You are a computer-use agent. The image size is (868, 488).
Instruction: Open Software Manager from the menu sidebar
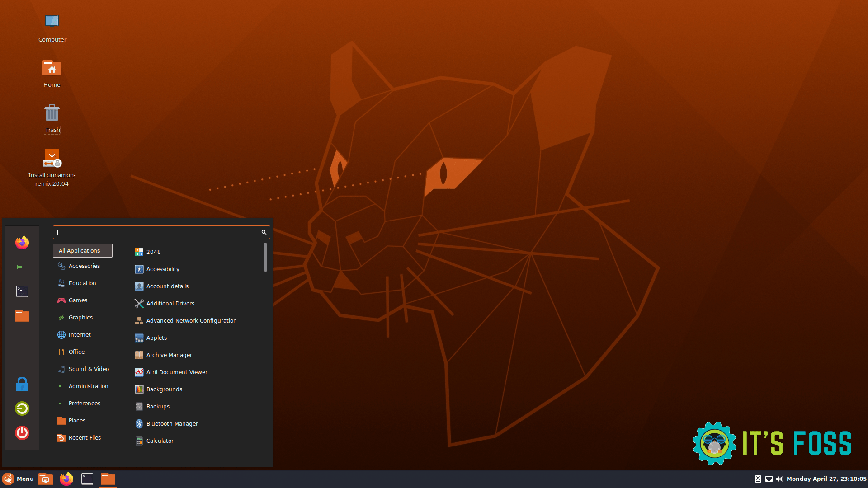tap(22, 267)
